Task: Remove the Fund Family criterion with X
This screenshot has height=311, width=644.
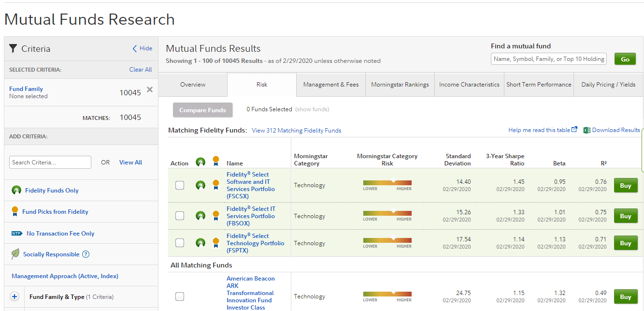Action: pyautogui.click(x=150, y=89)
